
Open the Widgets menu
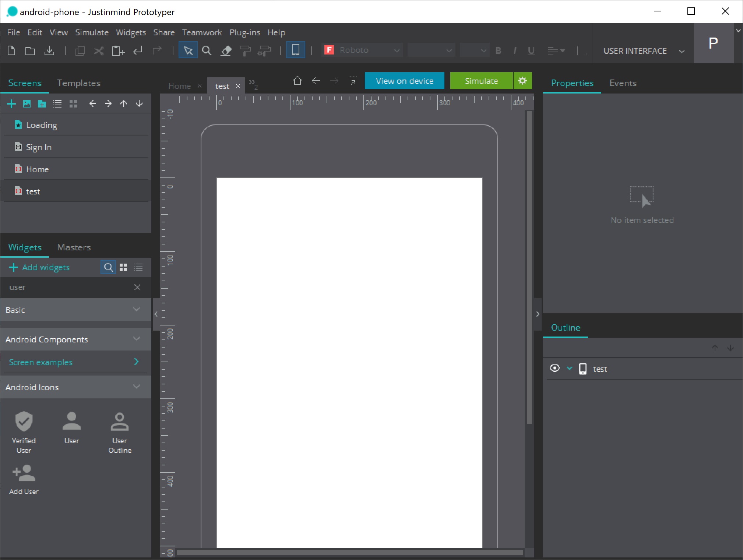tap(131, 32)
